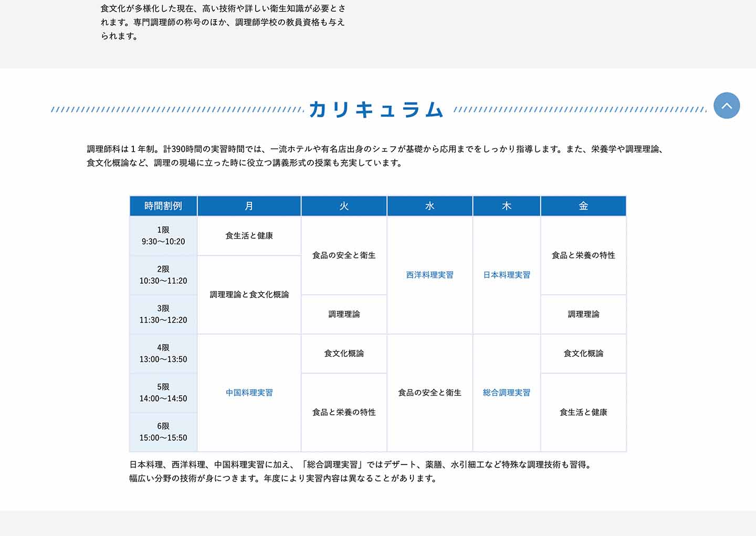Select the 1限 9:30〜10:20 time cell

point(163,236)
